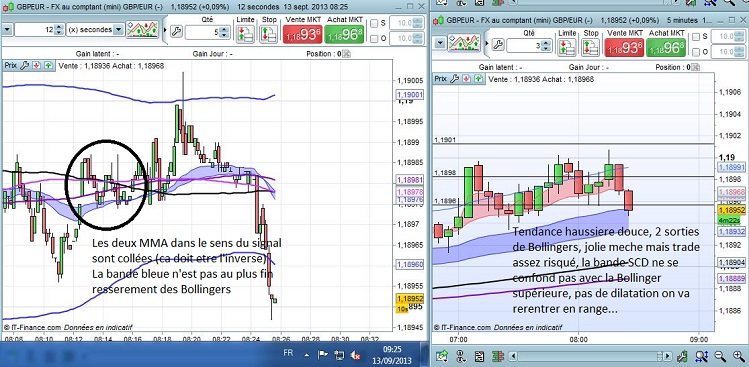The height and width of the screenshot is (367, 749).
Task: Click the S value field 10.0 in right window
Action: tap(728, 37)
